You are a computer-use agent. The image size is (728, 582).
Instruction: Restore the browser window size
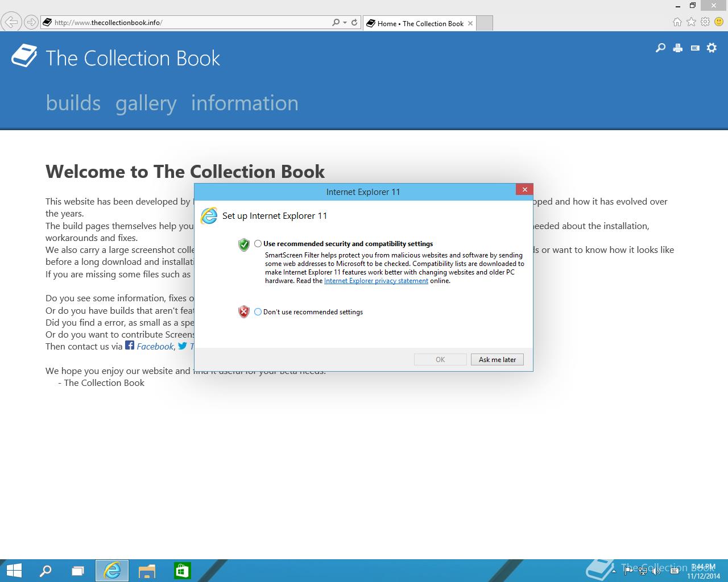point(692,5)
